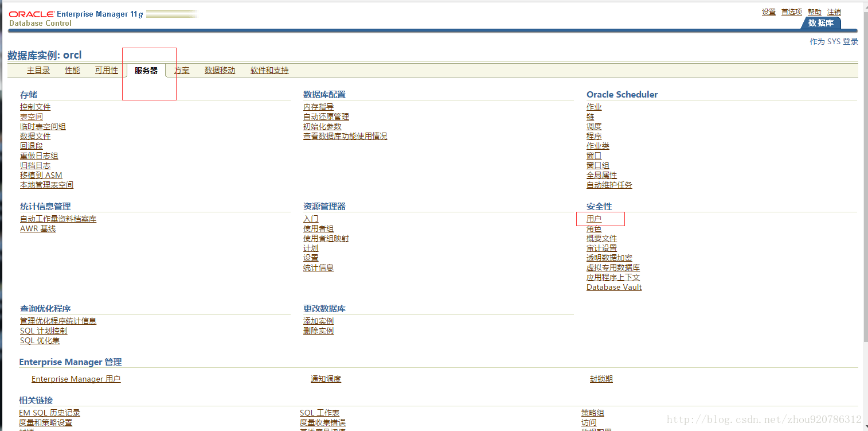Open the 自动工作量资料档案库 link
868x431 pixels.
click(58, 219)
